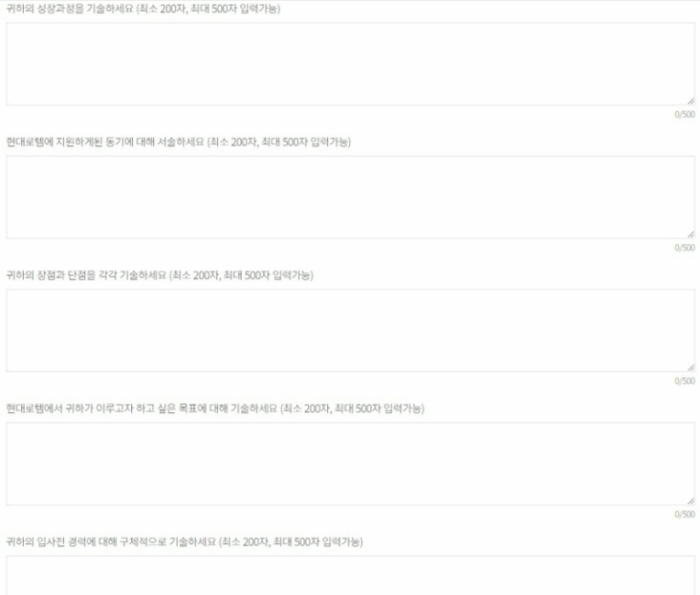
Task: Focus the 지원하게된 동기 (application motive) text area
Action: coord(350,197)
